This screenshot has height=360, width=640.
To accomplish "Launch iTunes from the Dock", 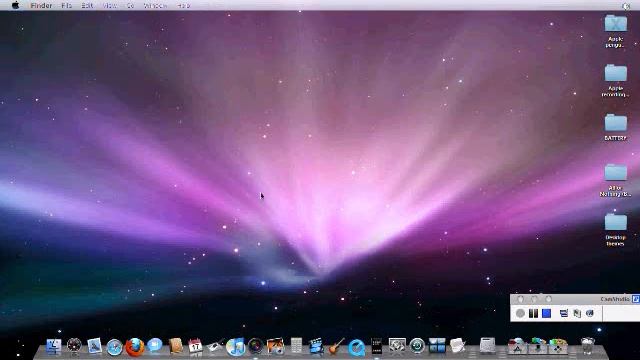I will [236, 347].
